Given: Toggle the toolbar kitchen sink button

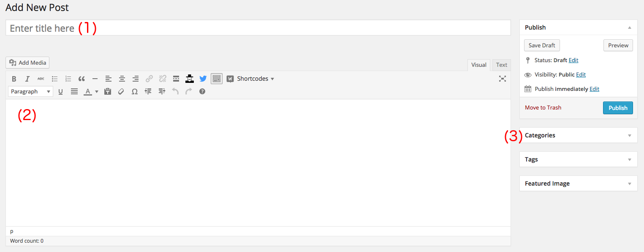Looking at the screenshot, I should click(217, 79).
